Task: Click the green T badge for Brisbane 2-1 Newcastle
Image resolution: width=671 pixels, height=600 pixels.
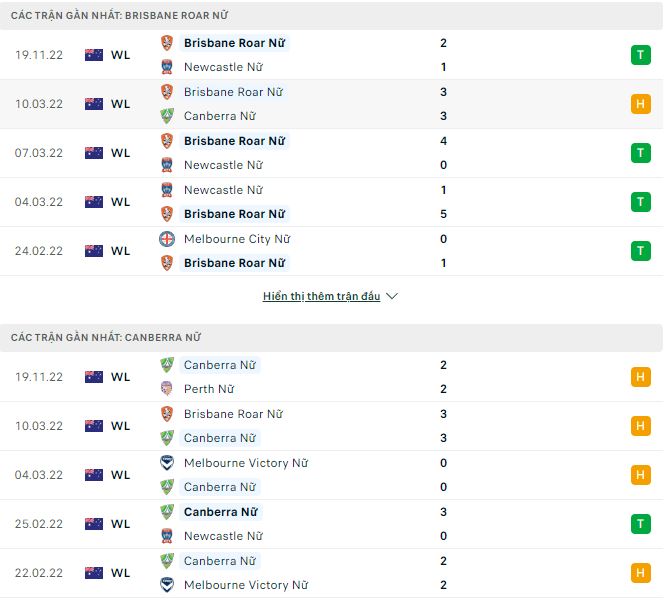Action: pyautogui.click(x=641, y=55)
